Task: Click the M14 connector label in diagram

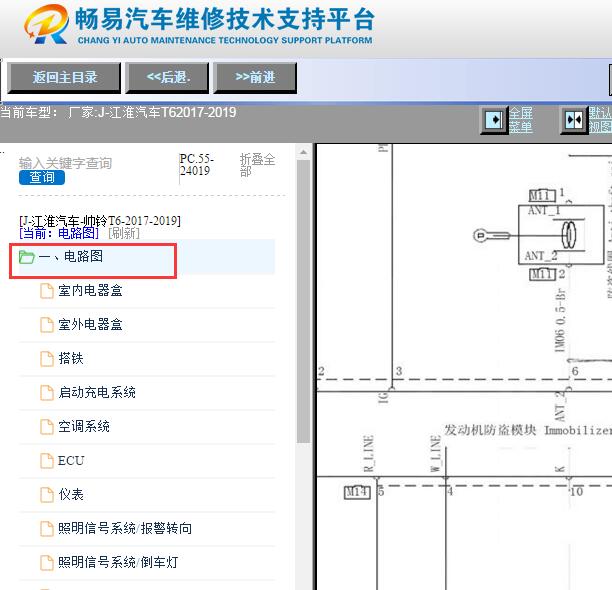Action: click(357, 492)
